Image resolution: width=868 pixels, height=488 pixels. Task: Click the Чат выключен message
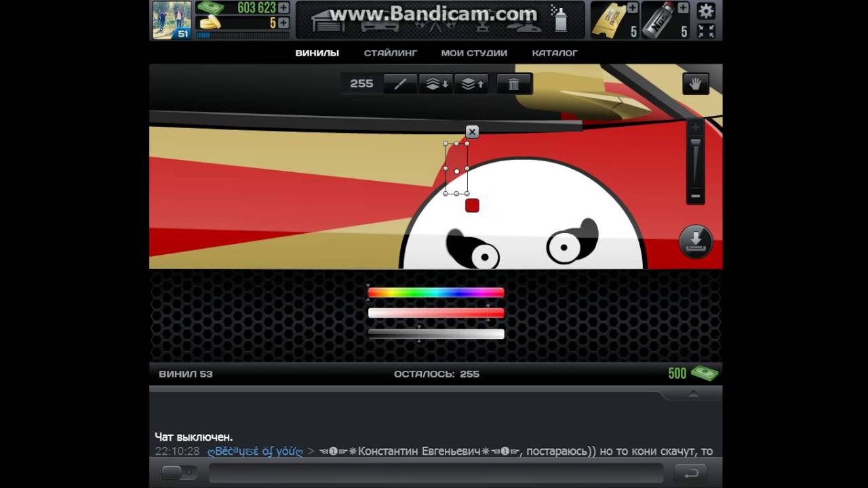coord(193,437)
